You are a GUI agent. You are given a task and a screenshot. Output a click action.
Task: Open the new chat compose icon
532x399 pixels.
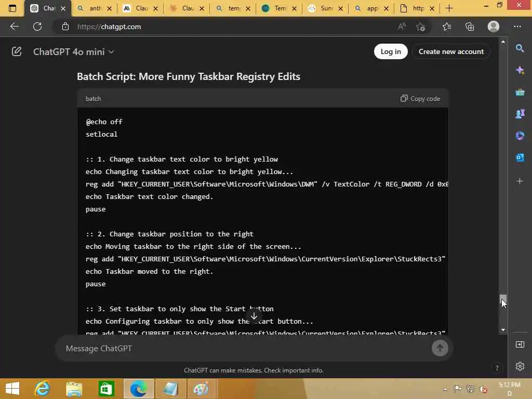[16, 51]
